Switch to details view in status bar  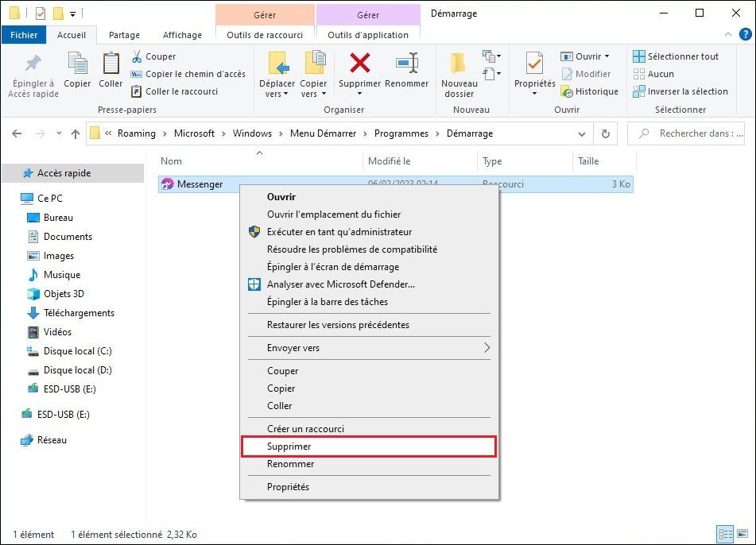[725, 535]
